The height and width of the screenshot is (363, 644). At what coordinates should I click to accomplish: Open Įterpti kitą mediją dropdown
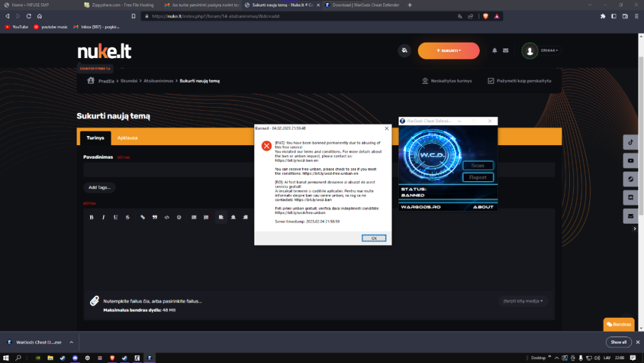click(x=523, y=301)
